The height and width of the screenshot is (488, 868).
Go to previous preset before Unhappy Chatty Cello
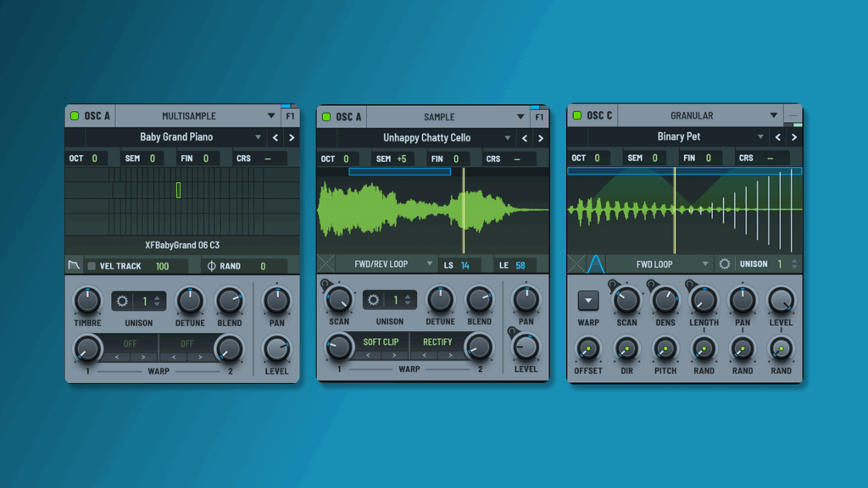pyautogui.click(x=525, y=138)
